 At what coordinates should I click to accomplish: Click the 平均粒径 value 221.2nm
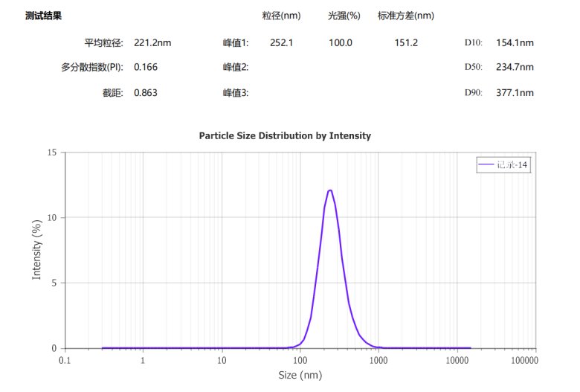click(x=152, y=43)
